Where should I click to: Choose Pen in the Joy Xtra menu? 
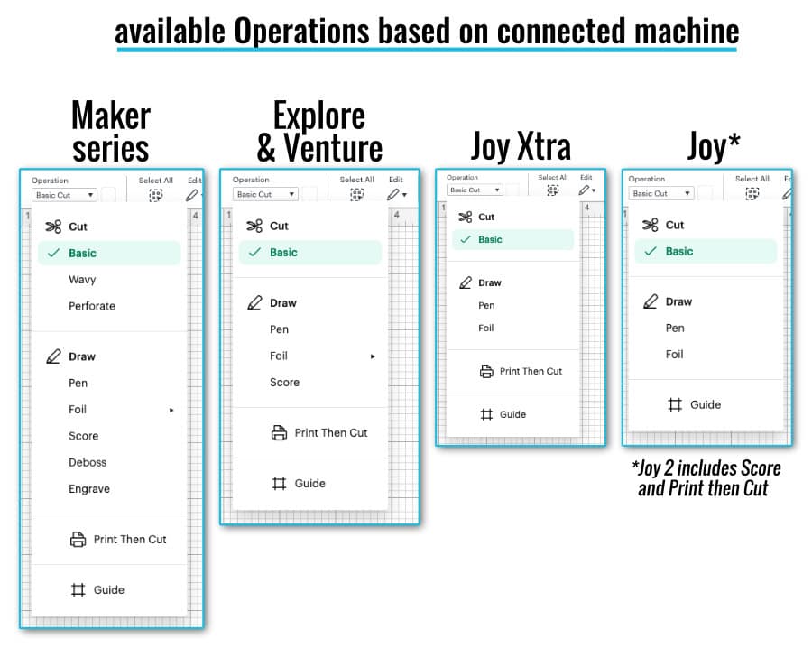point(486,306)
